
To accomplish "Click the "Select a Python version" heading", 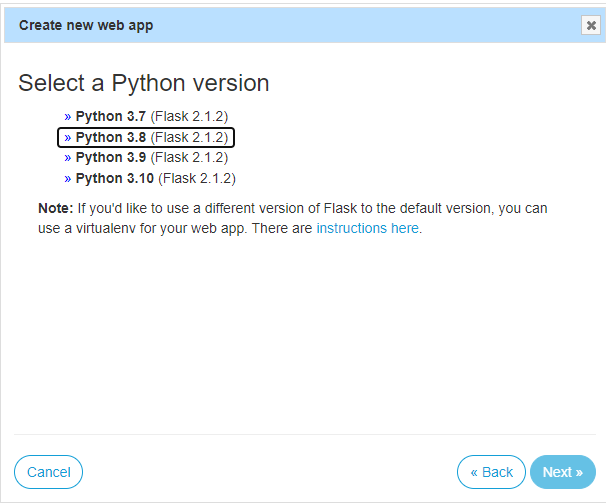I will (x=144, y=83).
